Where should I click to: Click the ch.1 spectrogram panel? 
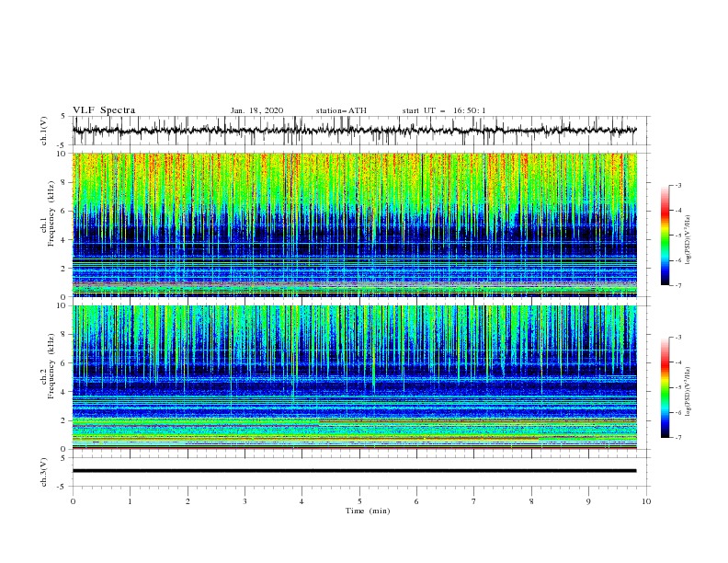(354, 224)
